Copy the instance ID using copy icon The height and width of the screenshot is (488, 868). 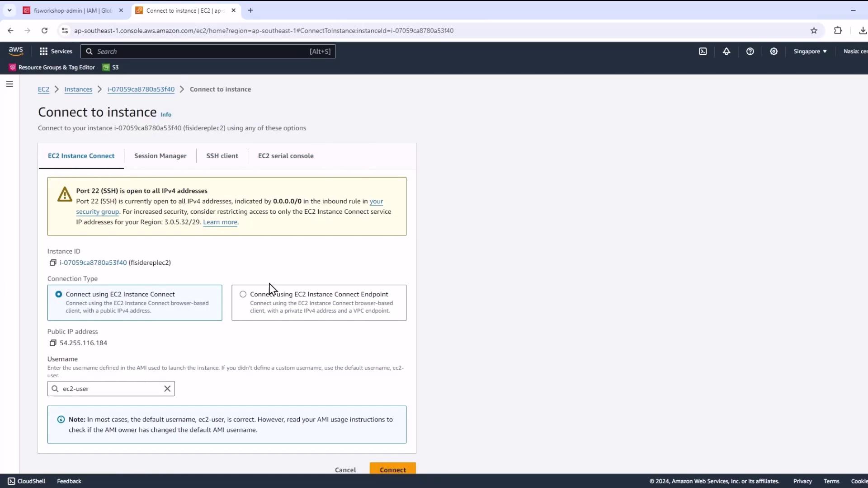pos(53,263)
